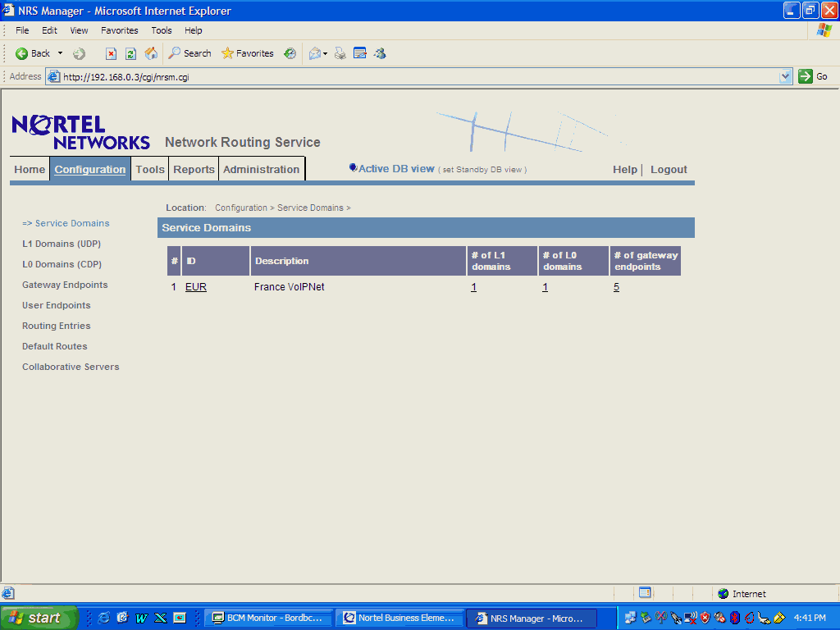
Task: Click the popup blocker status bar icon
Action: click(x=645, y=593)
